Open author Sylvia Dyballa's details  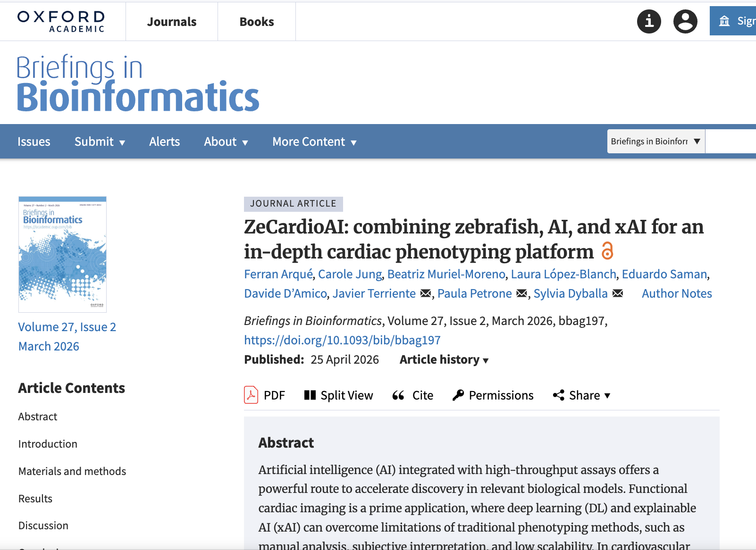coord(571,293)
